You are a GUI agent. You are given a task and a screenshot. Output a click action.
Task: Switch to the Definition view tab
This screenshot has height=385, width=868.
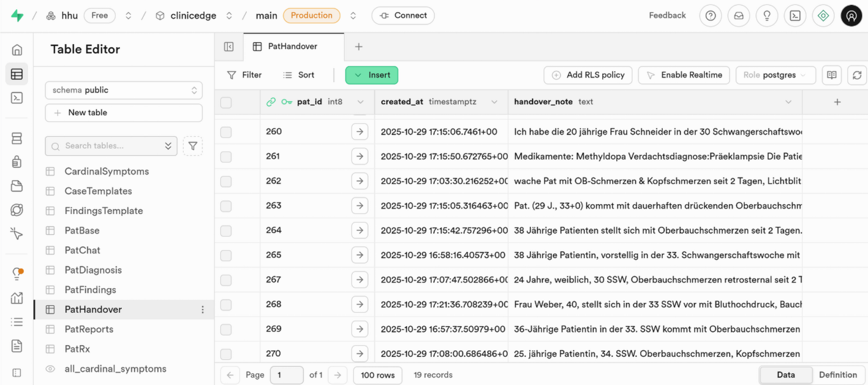tap(837, 375)
